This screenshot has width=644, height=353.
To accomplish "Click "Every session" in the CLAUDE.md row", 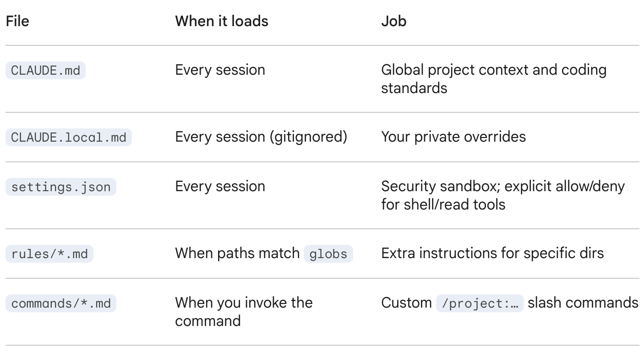I will 220,70.
